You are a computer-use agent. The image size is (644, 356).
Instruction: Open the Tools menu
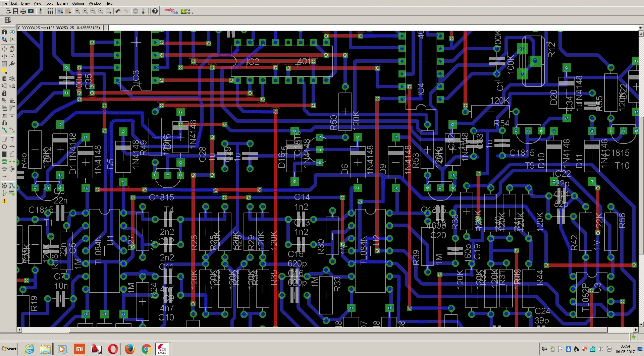49,3
